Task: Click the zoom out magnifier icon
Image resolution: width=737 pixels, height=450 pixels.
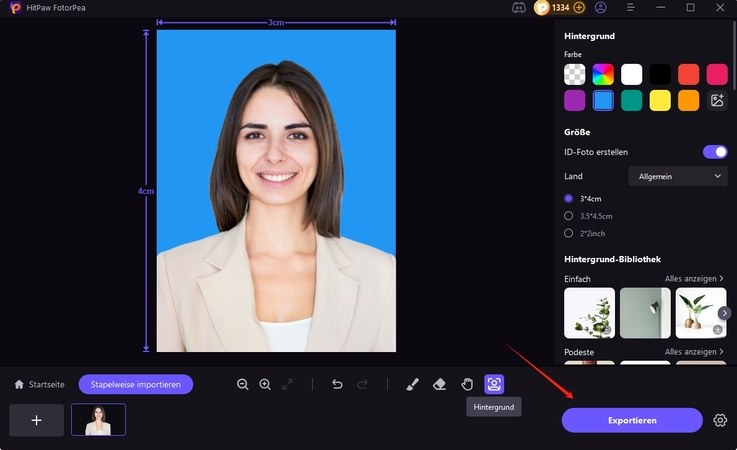Action: (243, 384)
